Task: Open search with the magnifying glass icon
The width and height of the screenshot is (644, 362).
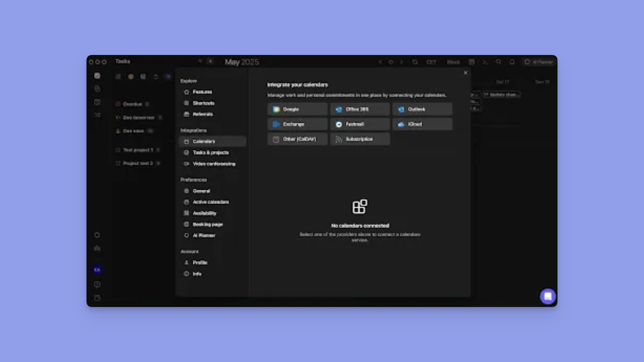Action: coord(499,62)
